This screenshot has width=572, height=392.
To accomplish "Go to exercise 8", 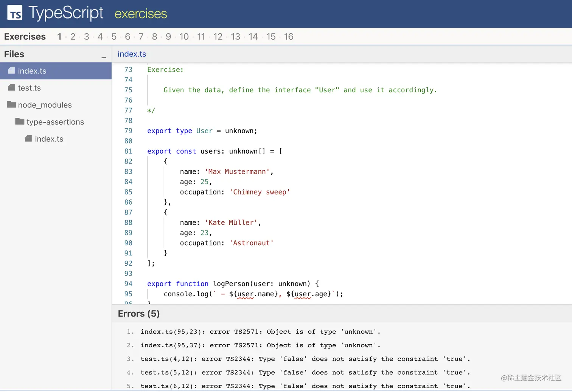I will [155, 37].
